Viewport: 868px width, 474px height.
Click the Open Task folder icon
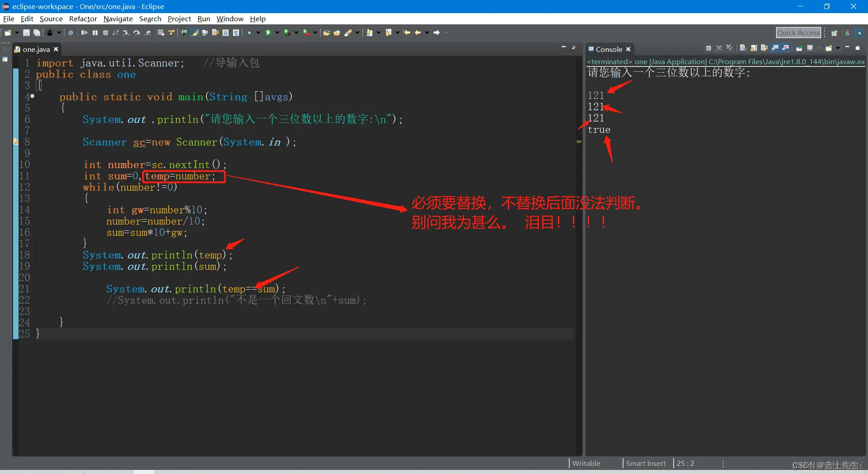coord(337,33)
